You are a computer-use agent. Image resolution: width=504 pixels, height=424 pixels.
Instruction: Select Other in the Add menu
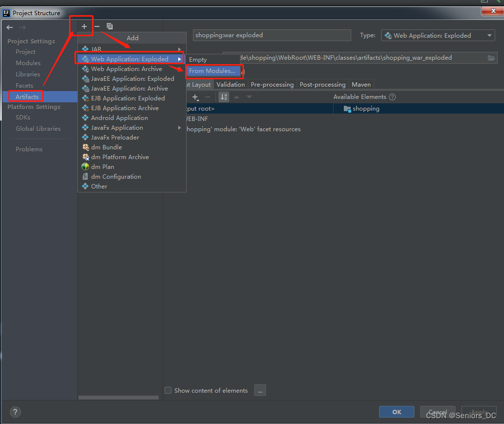[x=132, y=187]
